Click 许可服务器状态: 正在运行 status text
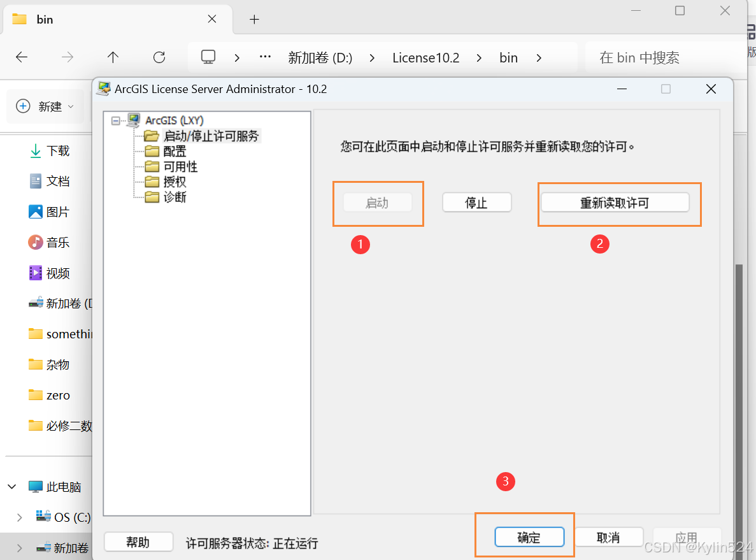Screen dimensions: 756x560 (252, 543)
